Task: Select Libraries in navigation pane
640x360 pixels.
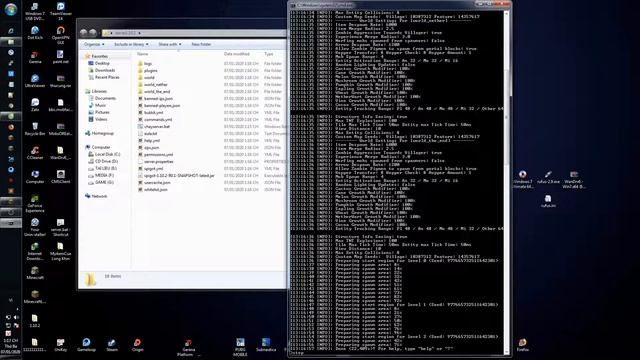Action: [96, 91]
